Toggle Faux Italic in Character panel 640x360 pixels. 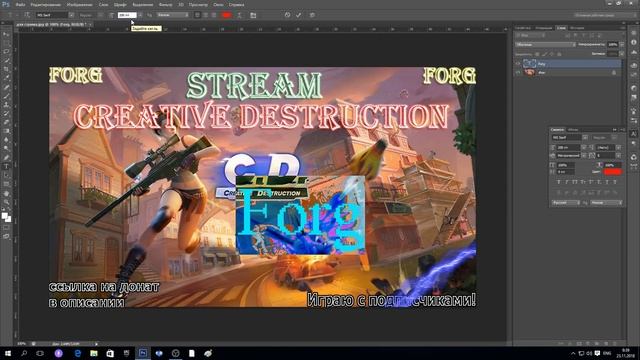(x=567, y=182)
